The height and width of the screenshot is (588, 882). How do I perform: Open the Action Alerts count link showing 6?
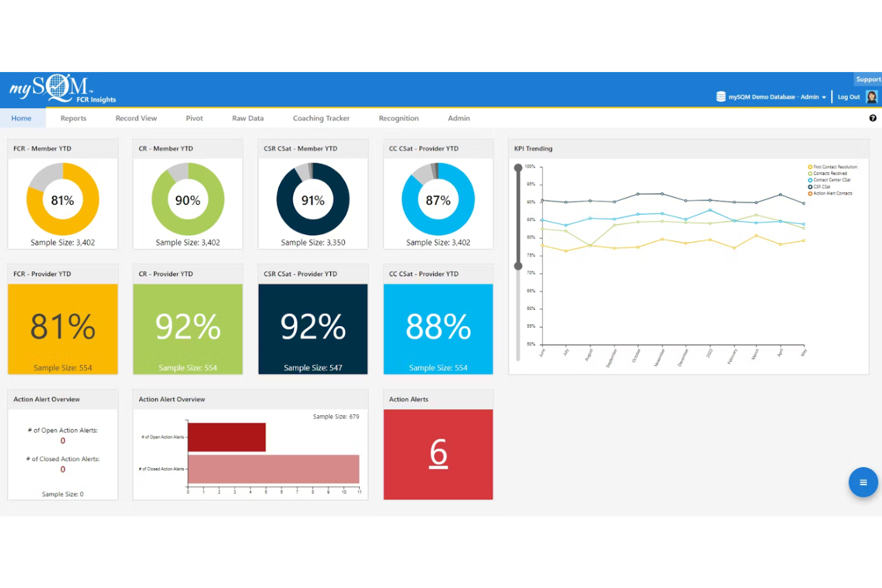438,454
